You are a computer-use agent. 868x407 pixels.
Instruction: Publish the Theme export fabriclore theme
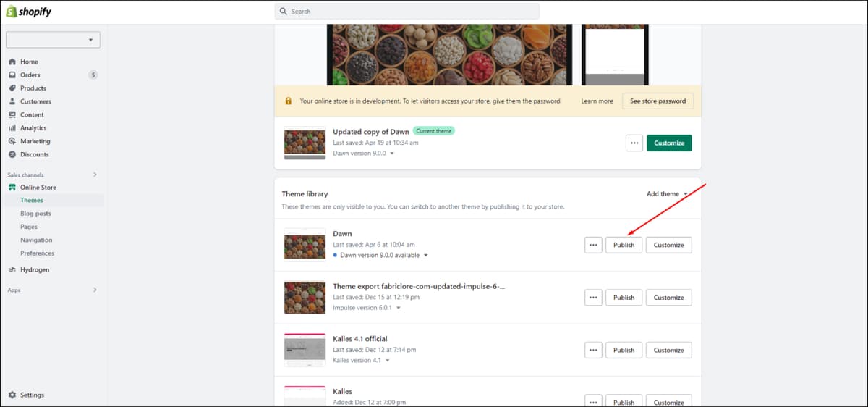(x=624, y=297)
